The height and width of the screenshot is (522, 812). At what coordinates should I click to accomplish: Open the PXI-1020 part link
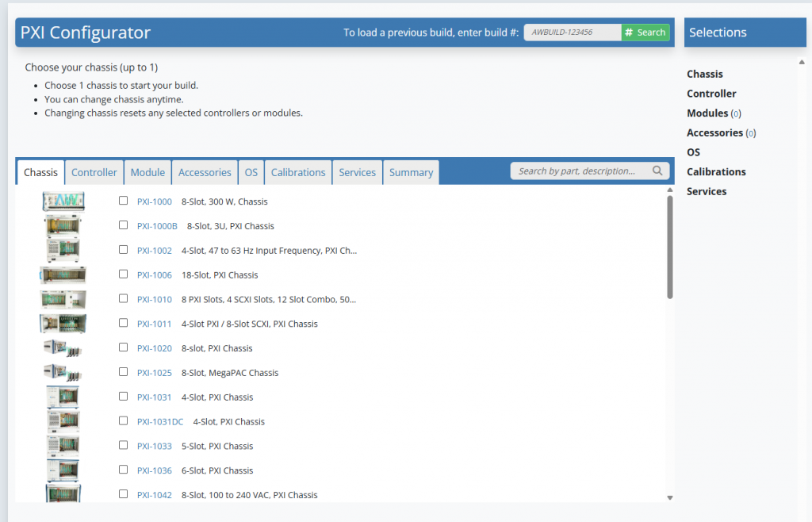pyautogui.click(x=155, y=348)
